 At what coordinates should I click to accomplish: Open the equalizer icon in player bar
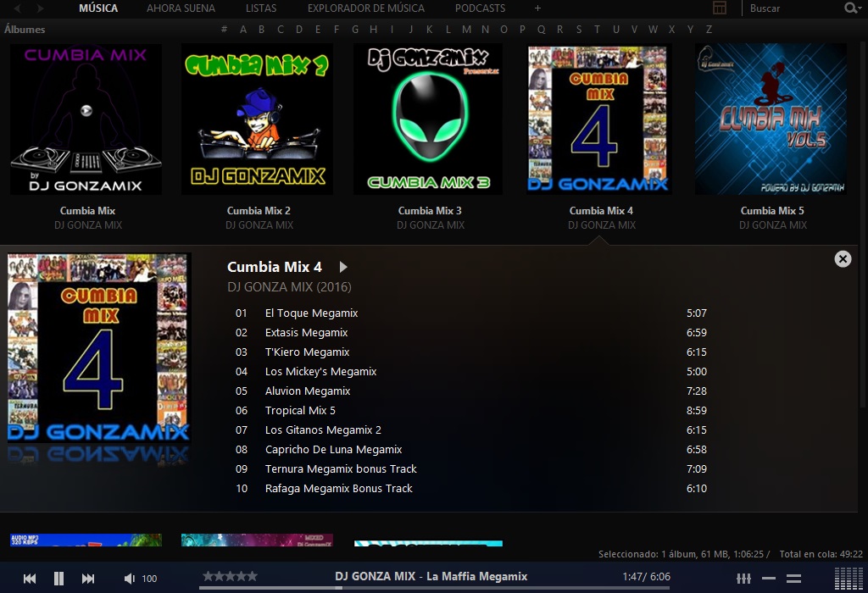pyautogui.click(x=743, y=579)
